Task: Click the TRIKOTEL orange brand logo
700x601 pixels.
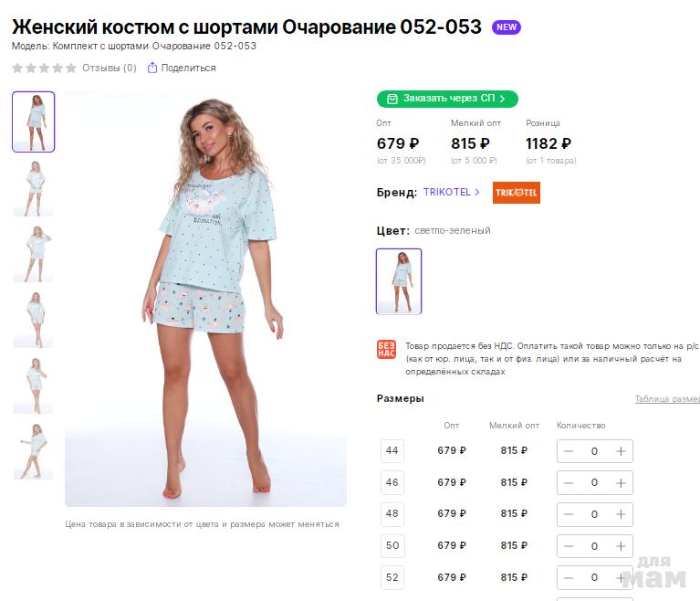Action: pyautogui.click(x=516, y=193)
